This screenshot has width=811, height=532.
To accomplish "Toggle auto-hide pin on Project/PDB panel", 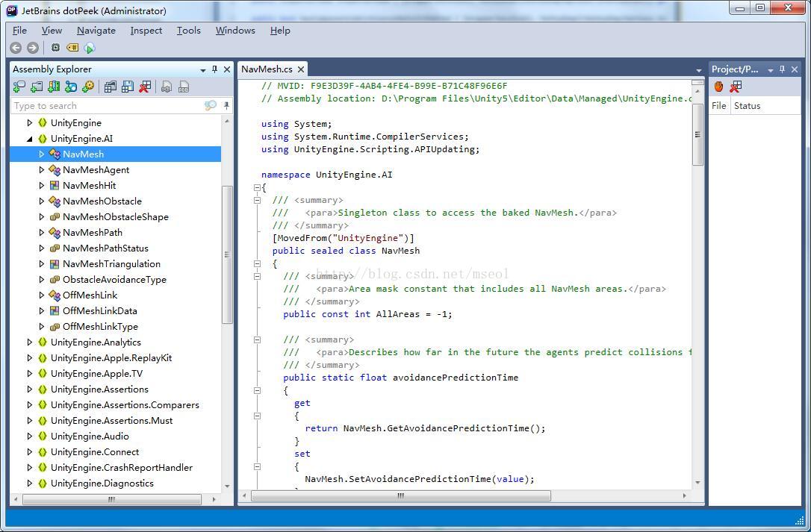I will pyautogui.click(x=782, y=69).
